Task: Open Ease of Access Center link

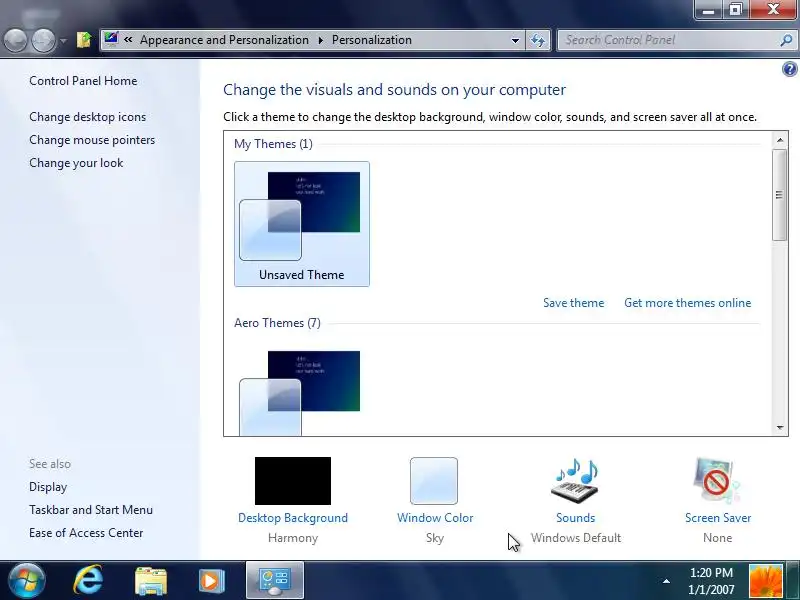Action: [86, 533]
